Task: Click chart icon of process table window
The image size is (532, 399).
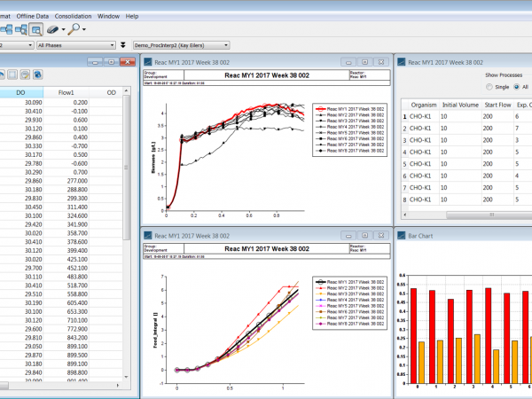Action: pos(402,62)
